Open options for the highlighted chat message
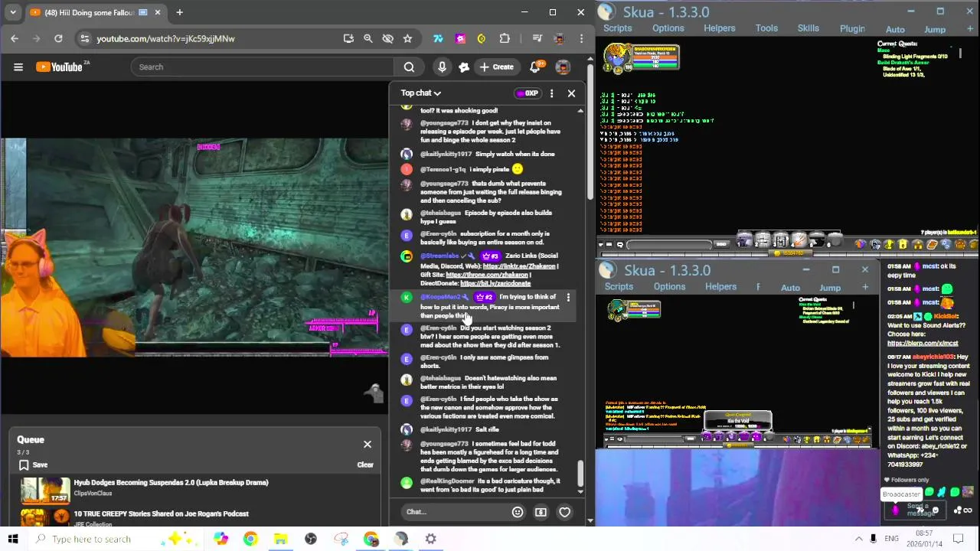The height and width of the screenshot is (551, 980). point(568,298)
